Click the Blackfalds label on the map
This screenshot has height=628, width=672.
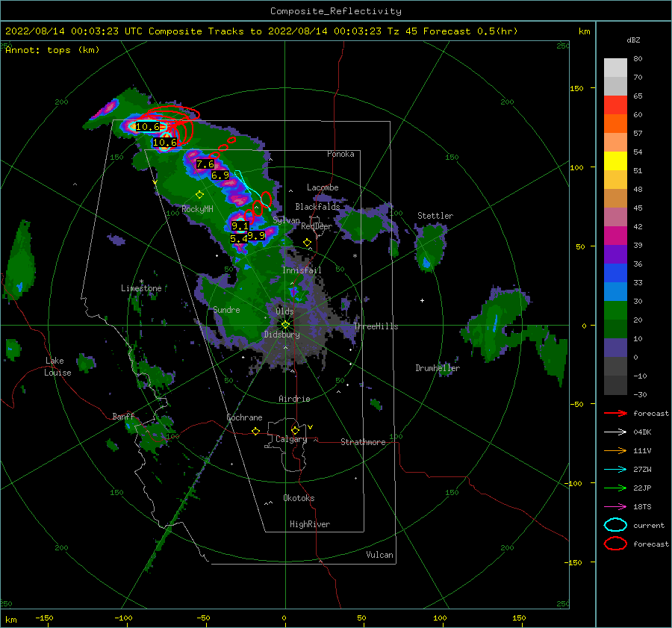pos(317,207)
